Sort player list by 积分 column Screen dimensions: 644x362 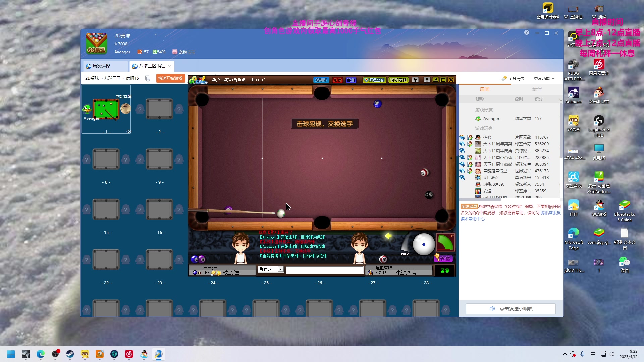[x=538, y=99]
